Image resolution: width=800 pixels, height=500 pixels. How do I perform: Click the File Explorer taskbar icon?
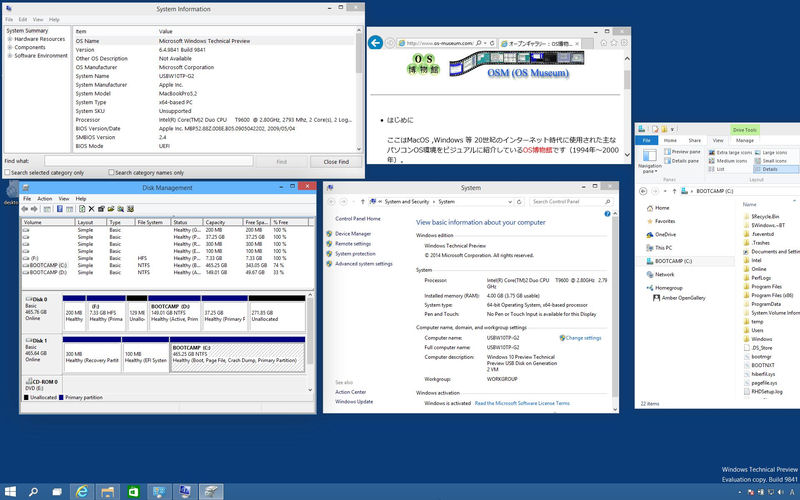[x=107, y=491]
